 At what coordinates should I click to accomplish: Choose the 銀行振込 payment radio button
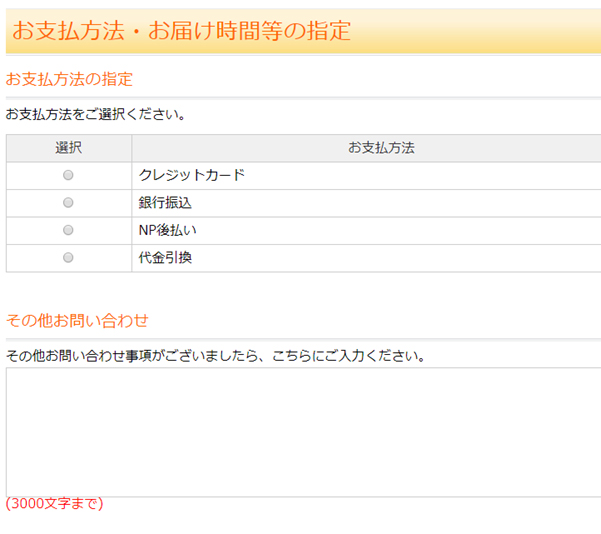[68, 202]
